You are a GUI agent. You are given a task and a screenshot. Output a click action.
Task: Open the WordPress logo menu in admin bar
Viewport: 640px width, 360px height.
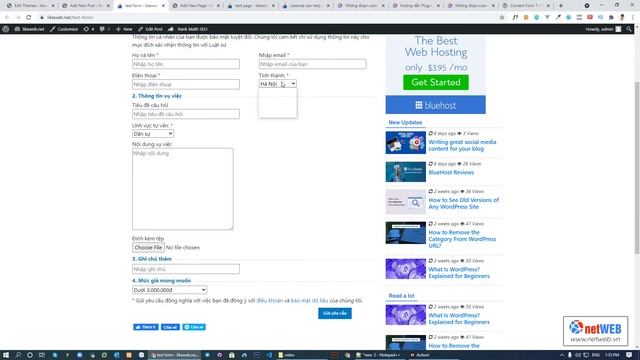6,29
